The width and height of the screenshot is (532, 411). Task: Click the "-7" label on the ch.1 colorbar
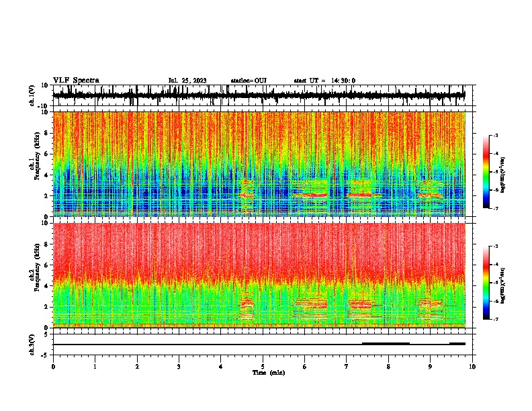[x=495, y=208]
